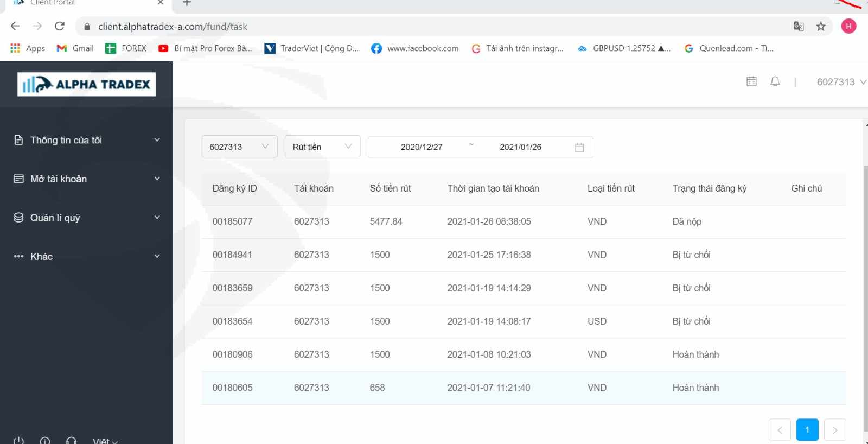
Task: Select page 1 in pagination
Action: tap(807, 430)
